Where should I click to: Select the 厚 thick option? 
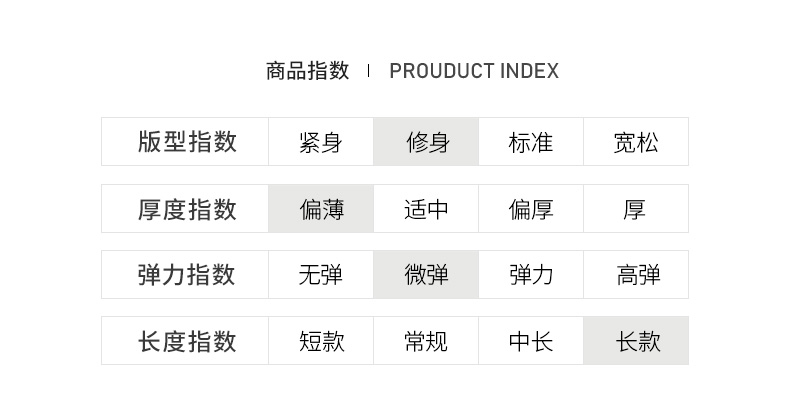[x=635, y=209]
